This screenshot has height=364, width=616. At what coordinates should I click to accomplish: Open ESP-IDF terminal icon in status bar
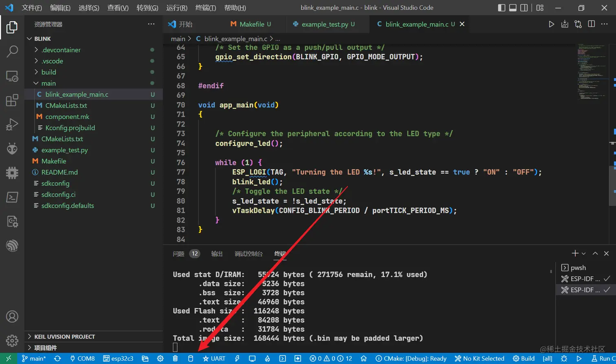282,358
